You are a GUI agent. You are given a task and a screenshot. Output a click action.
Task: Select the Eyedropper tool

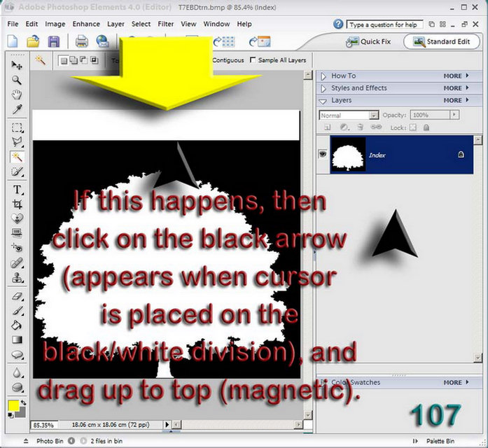point(17,109)
